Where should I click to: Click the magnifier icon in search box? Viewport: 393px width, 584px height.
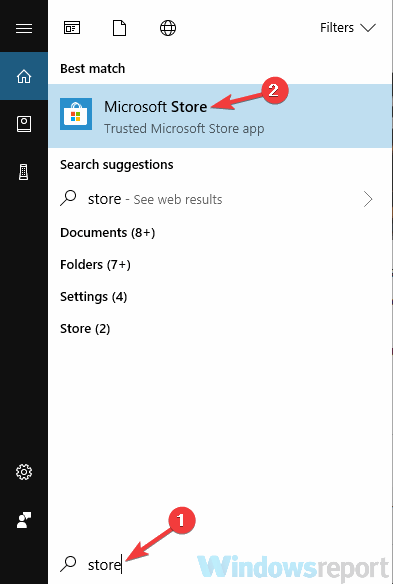68,564
